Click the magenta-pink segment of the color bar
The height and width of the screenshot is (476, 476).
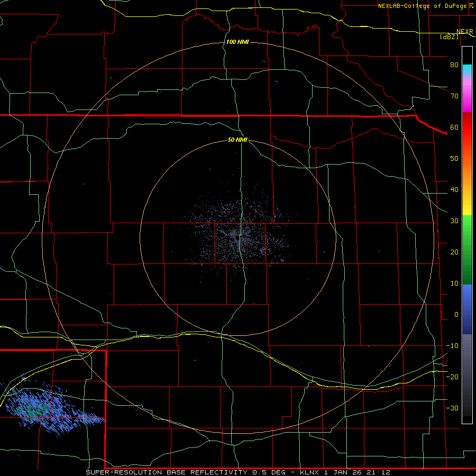coord(467,95)
